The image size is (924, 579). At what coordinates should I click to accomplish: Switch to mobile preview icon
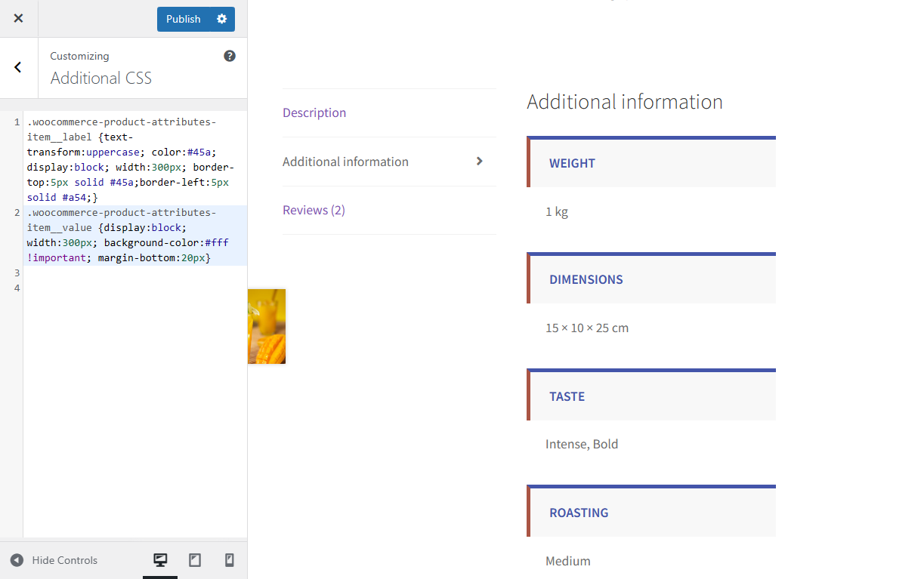(230, 560)
